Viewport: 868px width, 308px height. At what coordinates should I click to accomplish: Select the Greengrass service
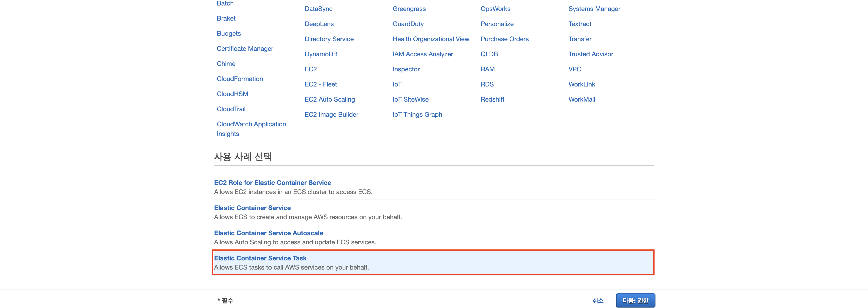pyautogui.click(x=409, y=9)
